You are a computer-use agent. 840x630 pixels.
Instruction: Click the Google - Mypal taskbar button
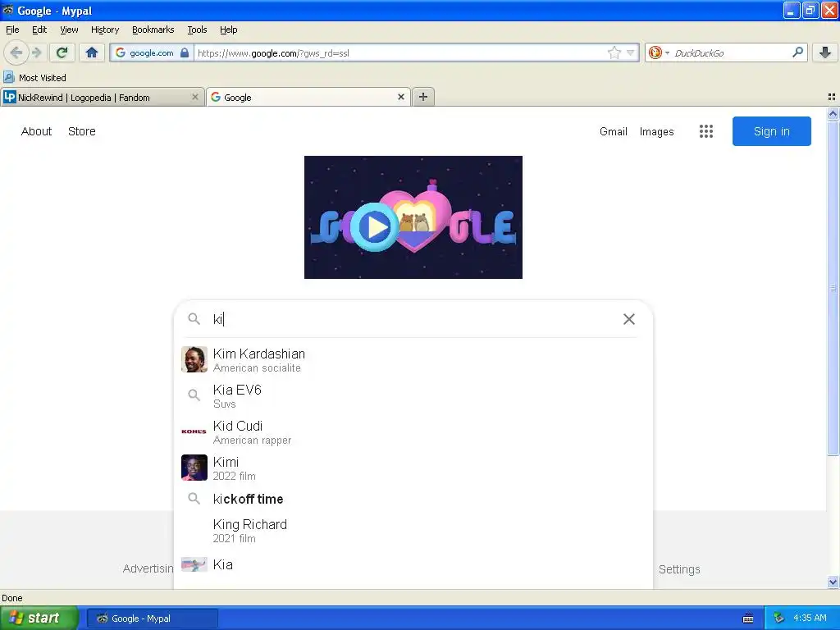click(152, 619)
